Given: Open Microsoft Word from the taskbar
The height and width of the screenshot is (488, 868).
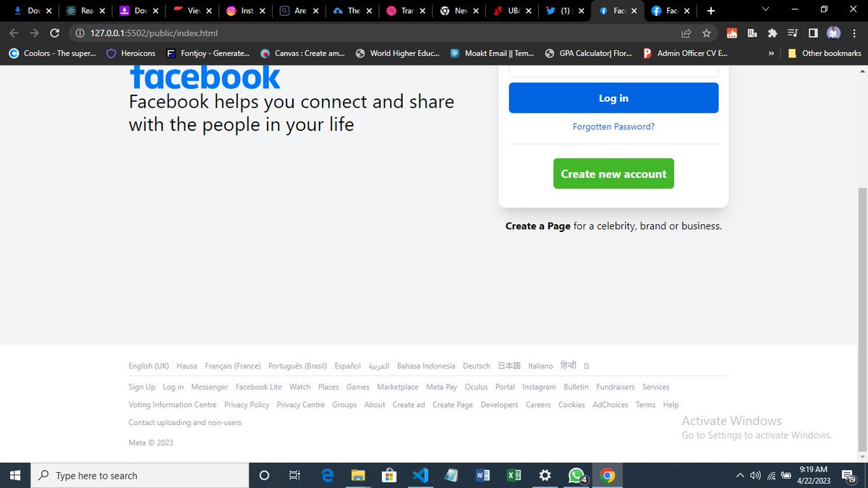Looking at the screenshot, I should click(482, 475).
